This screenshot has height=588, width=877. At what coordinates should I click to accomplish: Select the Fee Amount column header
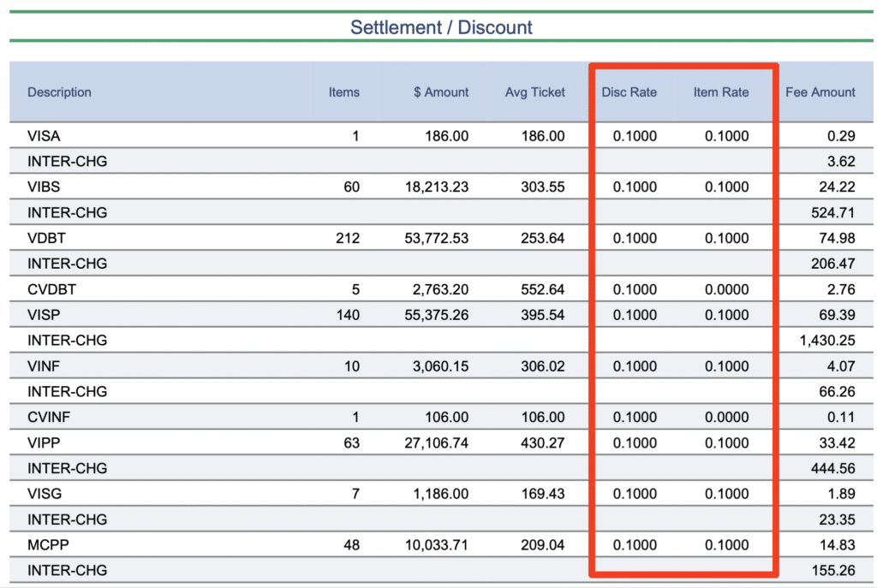[x=820, y=92]
